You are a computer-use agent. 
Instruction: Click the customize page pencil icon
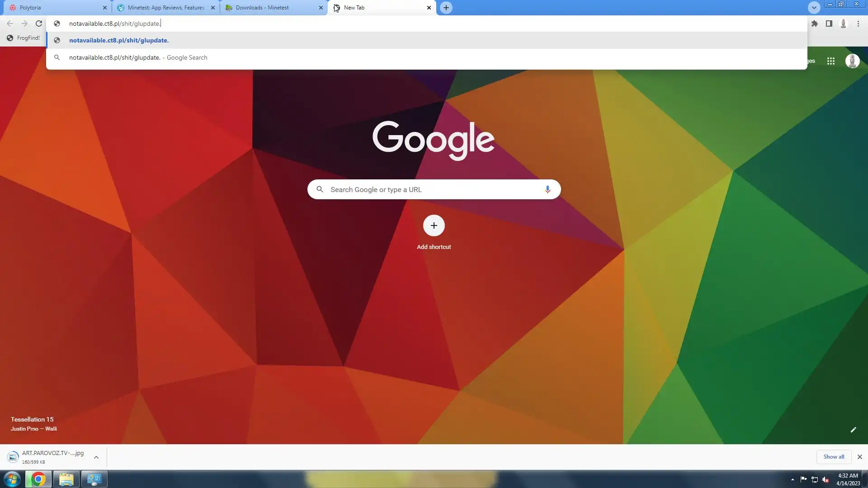point(853,430)
